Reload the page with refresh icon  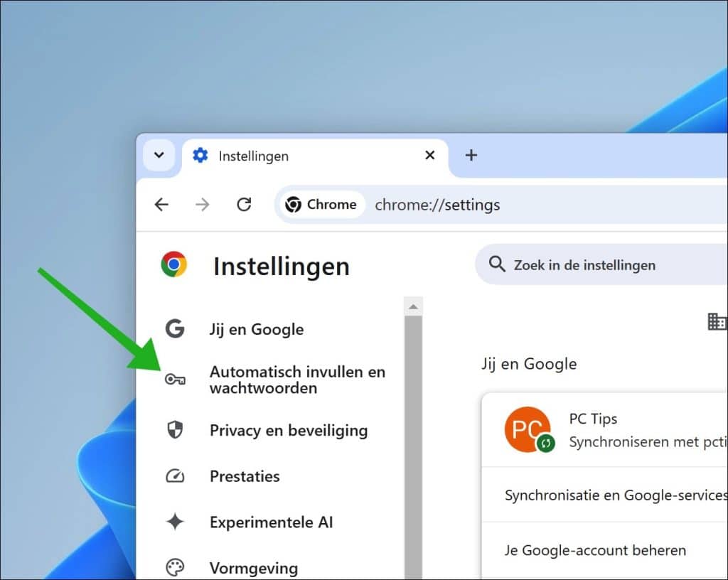click(244, 204)
